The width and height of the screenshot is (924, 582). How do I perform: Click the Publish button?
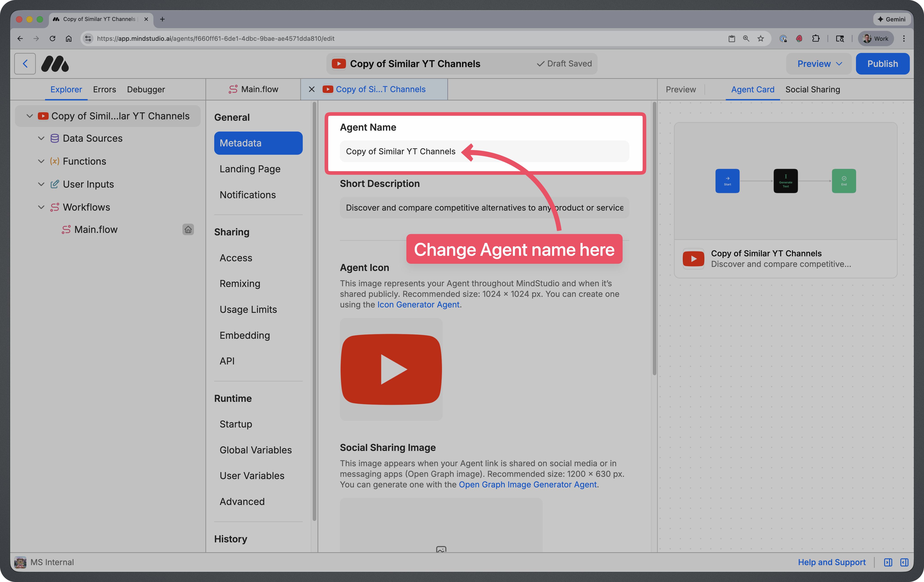[882, 64]
